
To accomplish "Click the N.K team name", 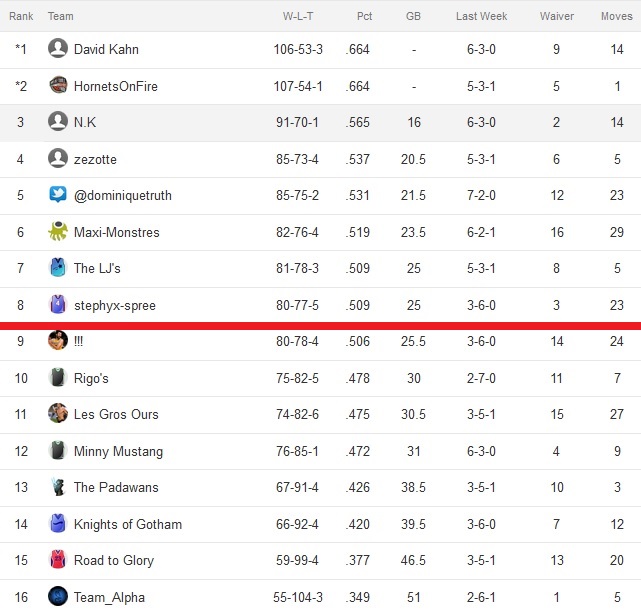I will click(85, 122).
